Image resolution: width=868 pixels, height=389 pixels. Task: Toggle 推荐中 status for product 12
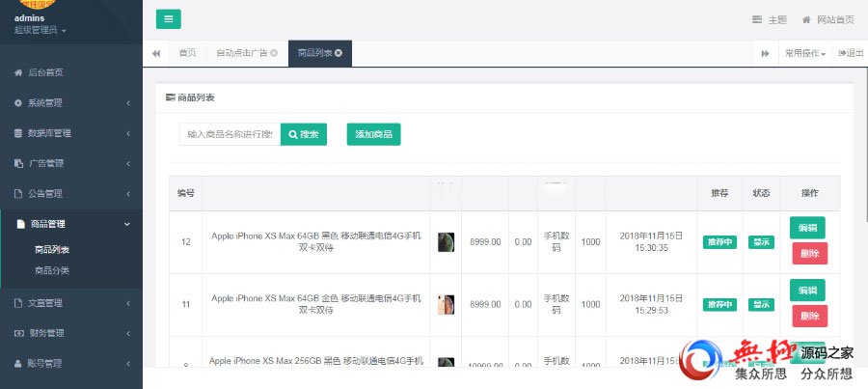click(719, 242)
